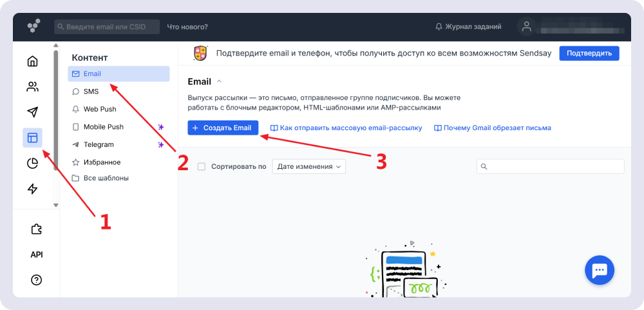Open the Integrations puzzle piece icon
The width and height of the screenshot is (644, 310).
coord(36,229)
